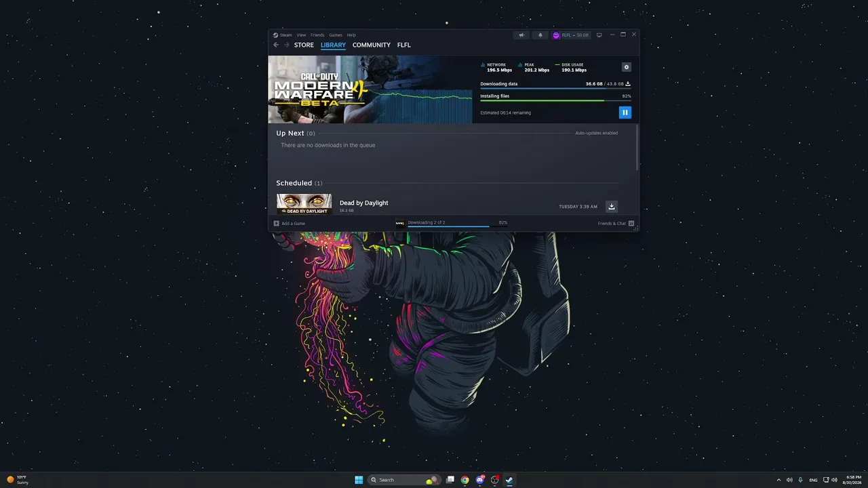This screenshot has height=488, width=868.
Task: Open the taskbar clock showing 6:58 PM
Action: [852, 480]
